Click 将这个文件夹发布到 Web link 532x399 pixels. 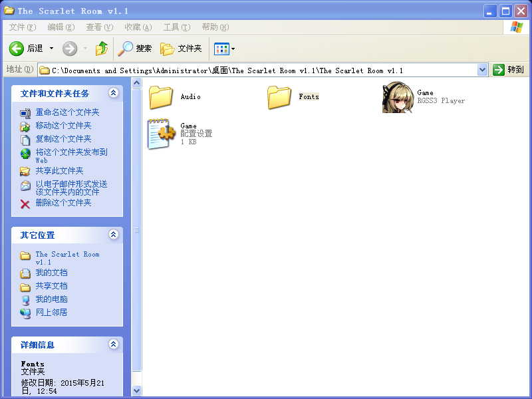point(72,156)
